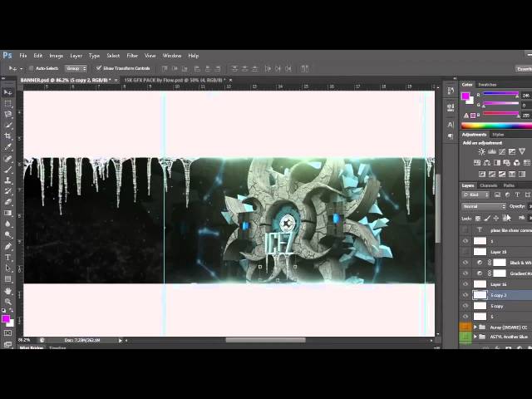This screenshot has width=532, height=399.
Task: Open the History panel icon in dock
Action: click(451, 91)
